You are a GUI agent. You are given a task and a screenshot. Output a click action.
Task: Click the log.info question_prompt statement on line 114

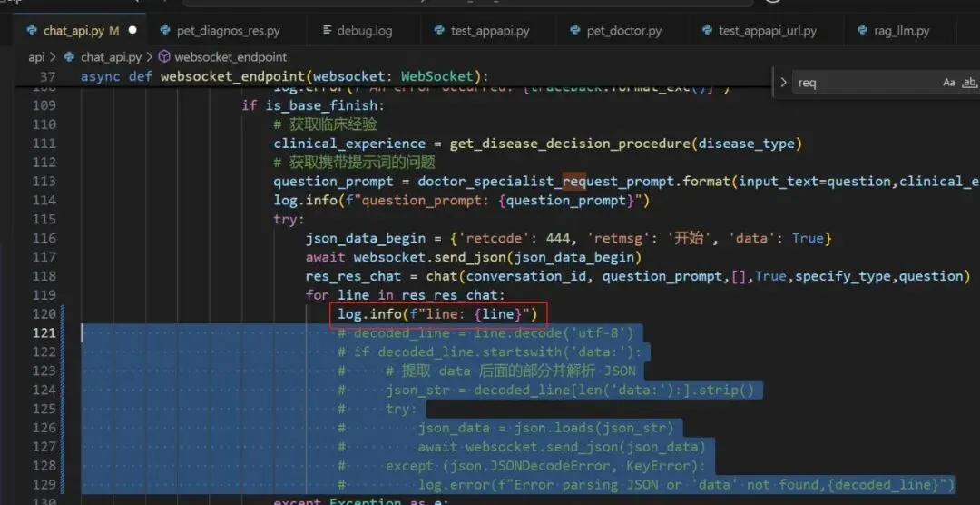[x=461, y=200]
